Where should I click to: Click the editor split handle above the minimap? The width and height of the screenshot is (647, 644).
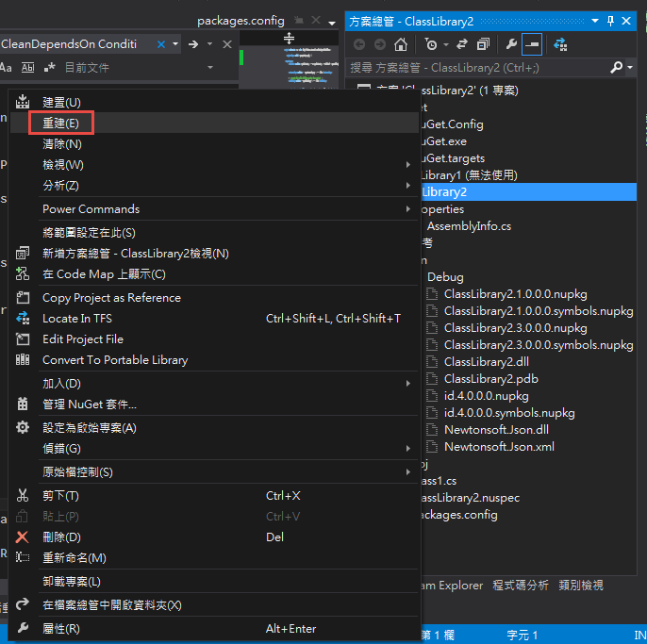coord(289,38)
